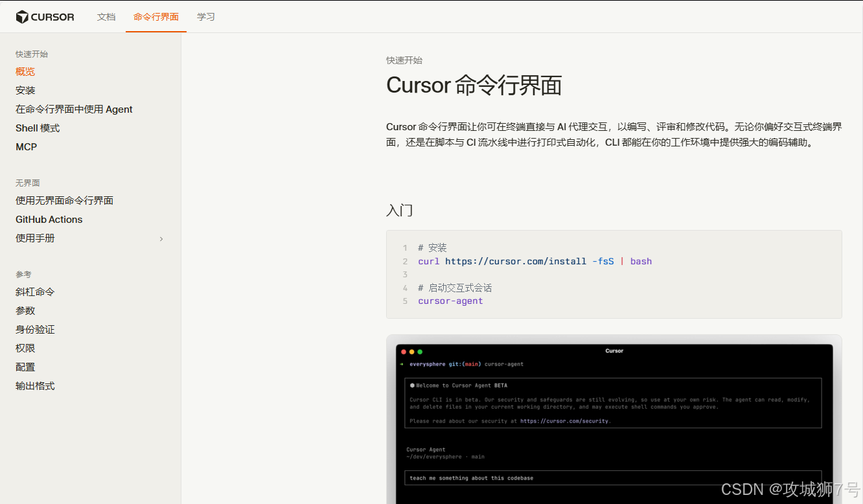The image size is (863, 504).
Task: Click the 快速开始 breadcrumb above title
Action: (404, 60)
